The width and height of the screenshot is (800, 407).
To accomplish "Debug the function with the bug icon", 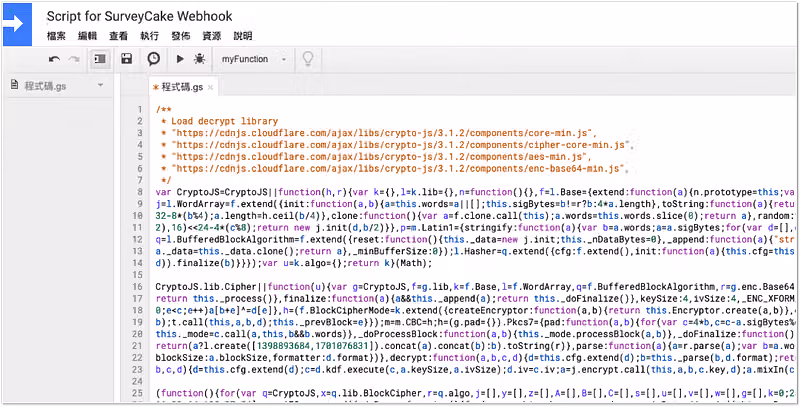I will coord(199,59).
